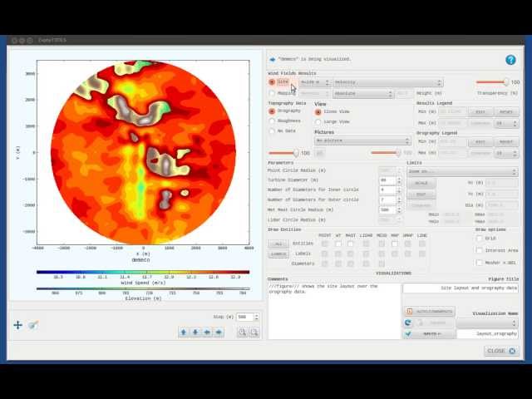Move the map view down with the down arrow
The width and height of the screenshot is (532, 399).
tap(195, 332)
